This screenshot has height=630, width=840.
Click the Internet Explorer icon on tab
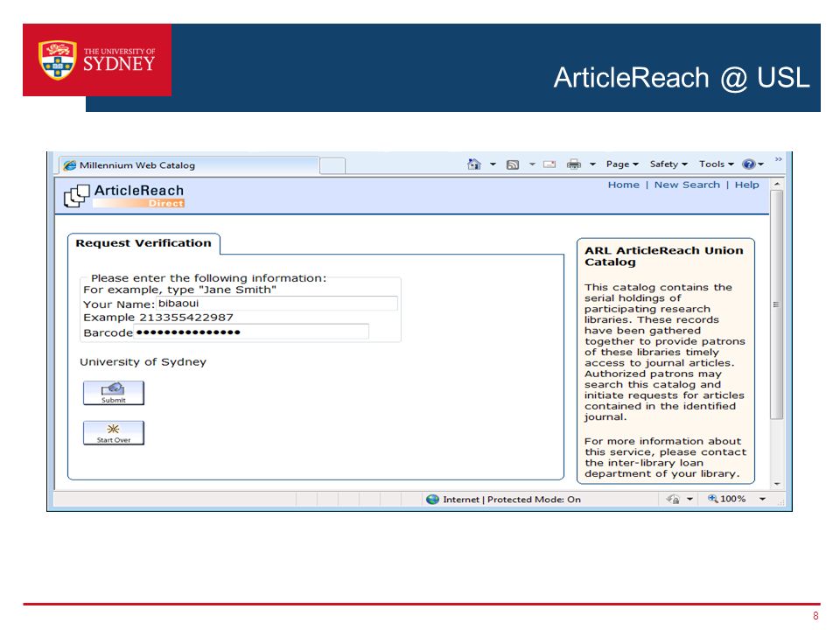point(70,165)
